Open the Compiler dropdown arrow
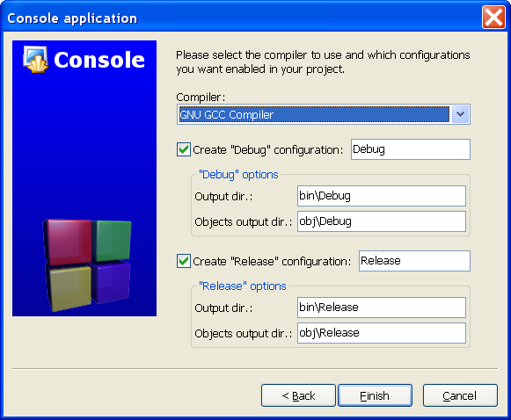This screenshot has width=511, height=420. [460, 114]
